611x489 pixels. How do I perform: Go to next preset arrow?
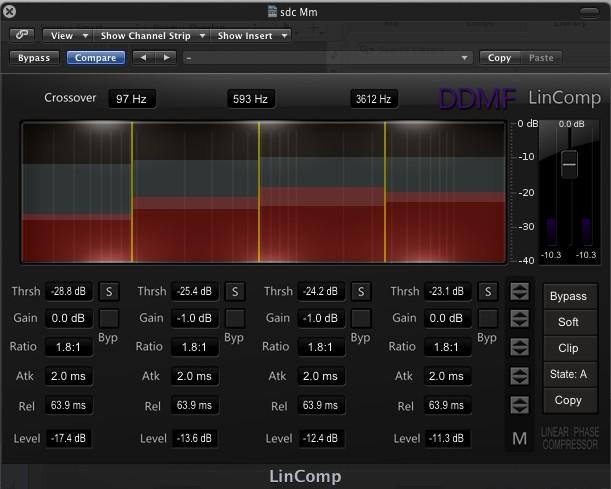click(x=166, y=58)
